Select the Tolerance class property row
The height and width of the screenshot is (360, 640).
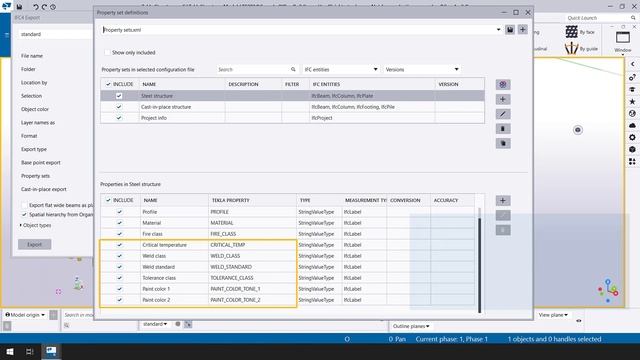tap(287, 278)
